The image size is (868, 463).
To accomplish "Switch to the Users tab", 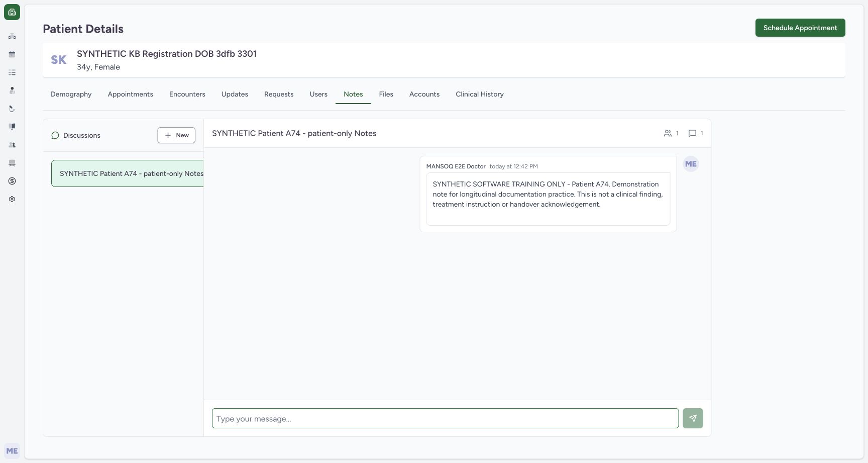I will pyautogui.click(x=318, y=94).
